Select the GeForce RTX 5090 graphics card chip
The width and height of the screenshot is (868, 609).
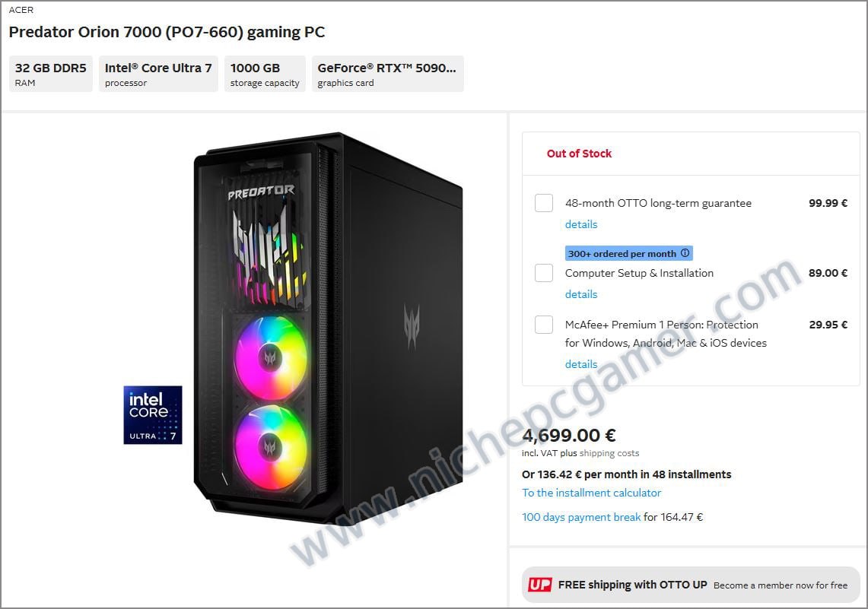pos(387,74)
